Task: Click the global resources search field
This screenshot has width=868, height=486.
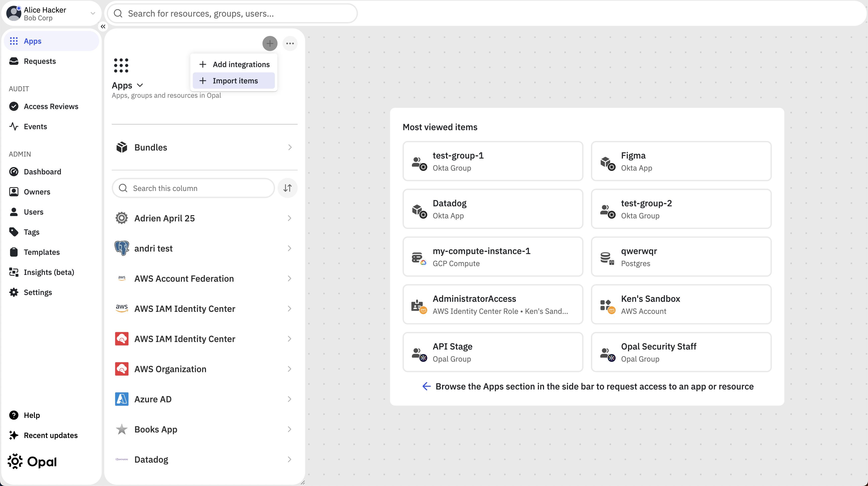Action: pos(233,14)
